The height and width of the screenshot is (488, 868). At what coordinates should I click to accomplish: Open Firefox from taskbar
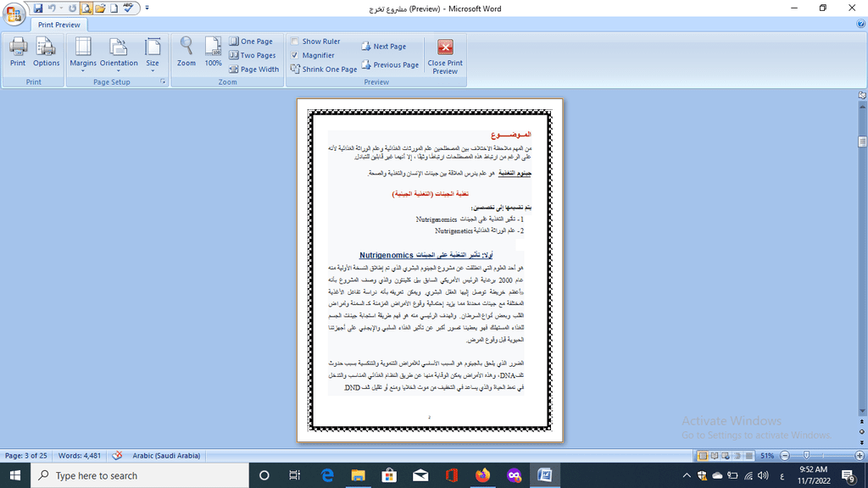click(482, 475)
